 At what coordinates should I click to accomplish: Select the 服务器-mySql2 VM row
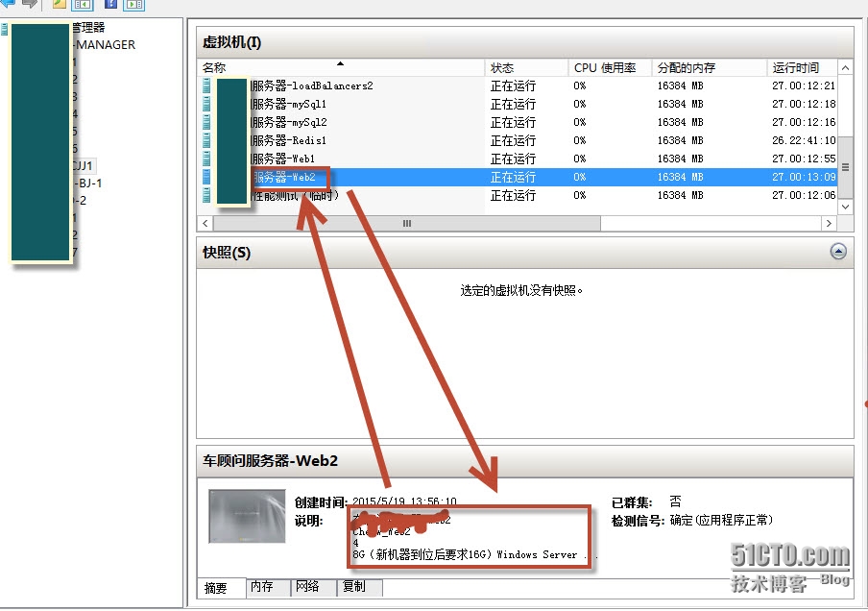tap(517, 122)
